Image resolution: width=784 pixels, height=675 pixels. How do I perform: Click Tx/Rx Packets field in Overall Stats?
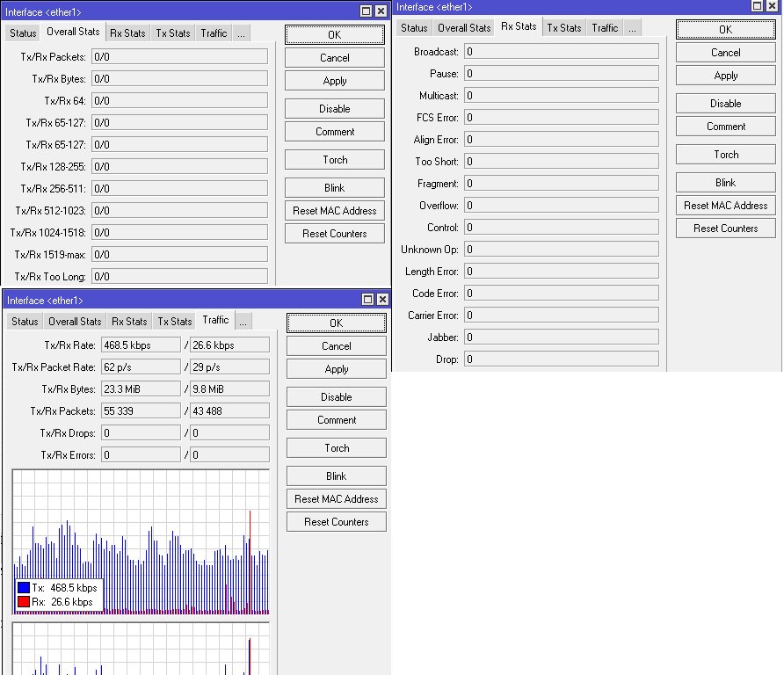click(179, 56)
